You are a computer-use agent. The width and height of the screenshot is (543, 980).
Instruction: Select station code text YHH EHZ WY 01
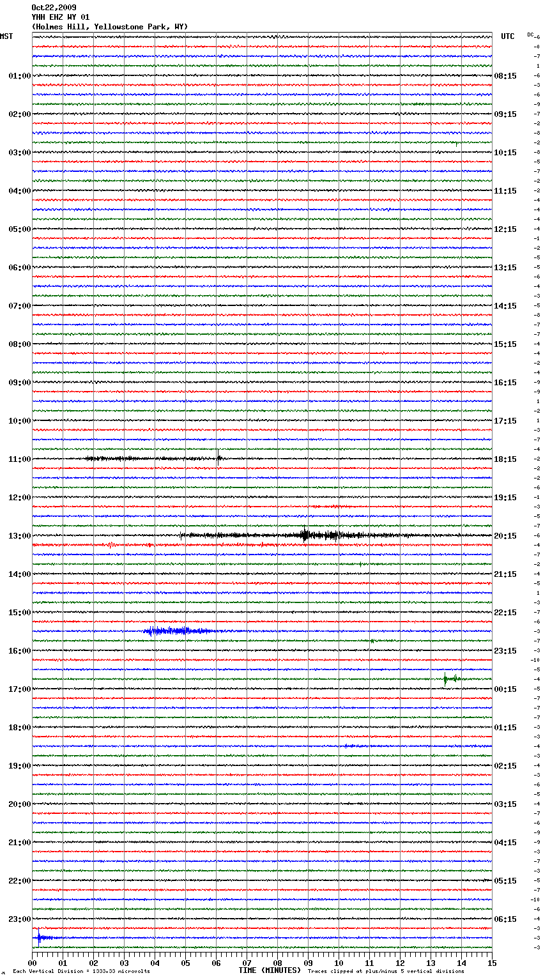61,17
